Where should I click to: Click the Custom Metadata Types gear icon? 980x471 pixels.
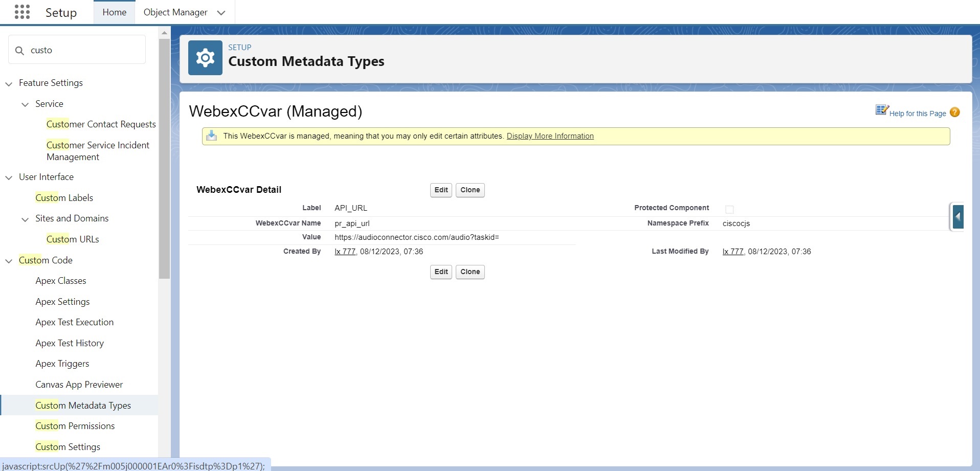coord(205,58)
